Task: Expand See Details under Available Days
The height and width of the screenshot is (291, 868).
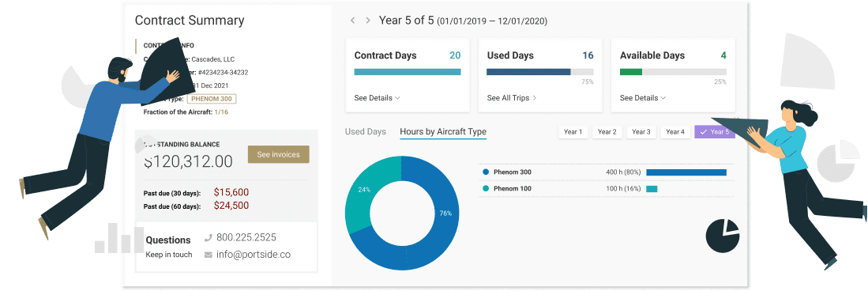Action: point(643,98)
